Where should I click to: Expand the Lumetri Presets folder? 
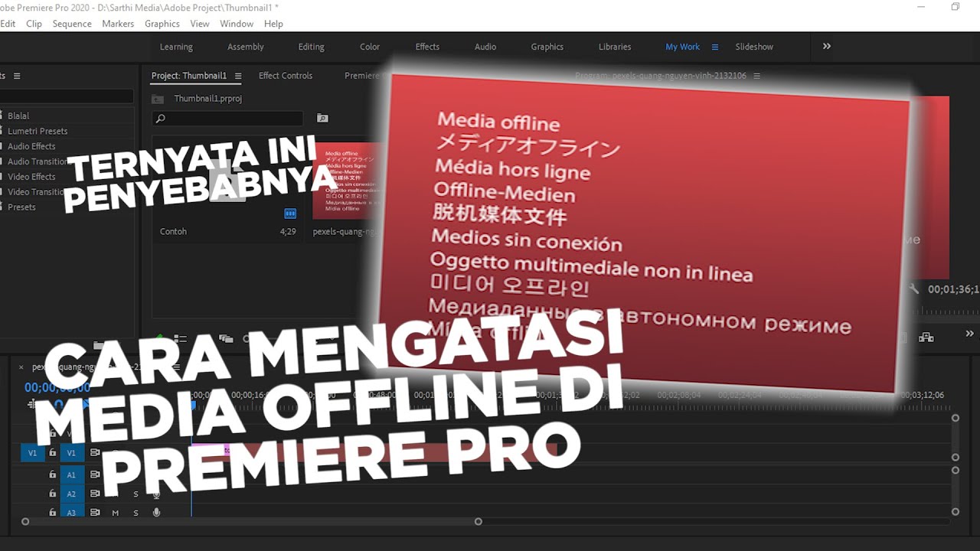click(37, 131)
